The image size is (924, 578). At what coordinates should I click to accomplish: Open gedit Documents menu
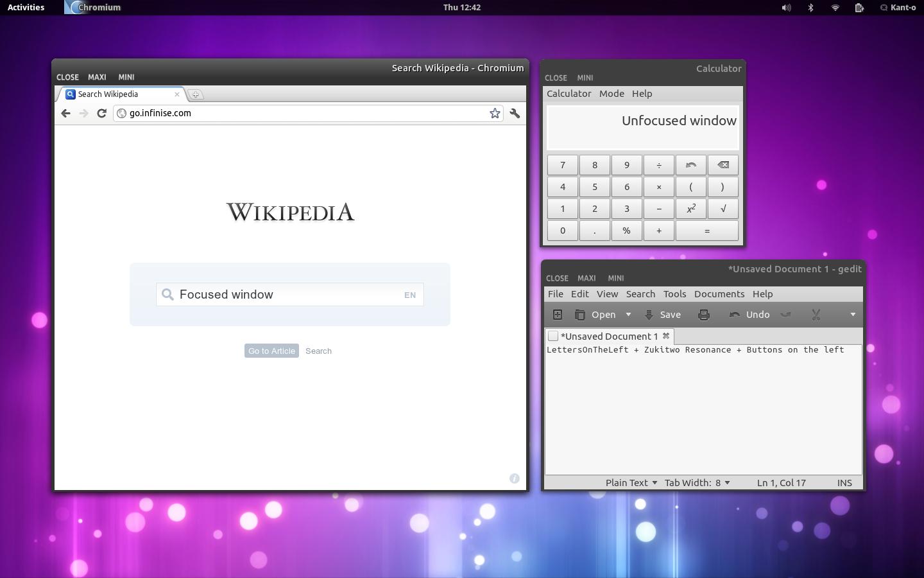coord(719,294)
